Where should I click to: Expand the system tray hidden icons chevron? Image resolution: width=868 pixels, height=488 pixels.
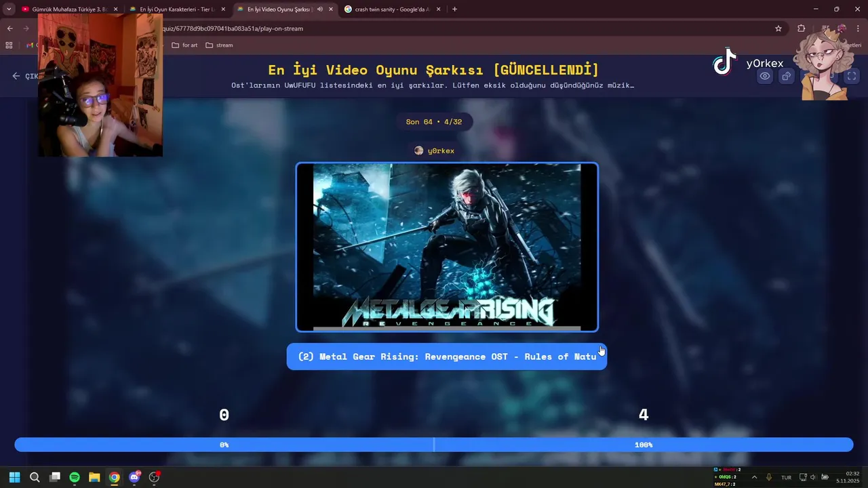pos(754,477)
